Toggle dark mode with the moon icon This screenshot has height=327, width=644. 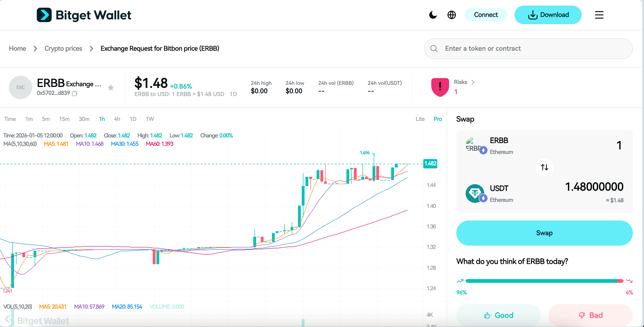tap(433, 15)
